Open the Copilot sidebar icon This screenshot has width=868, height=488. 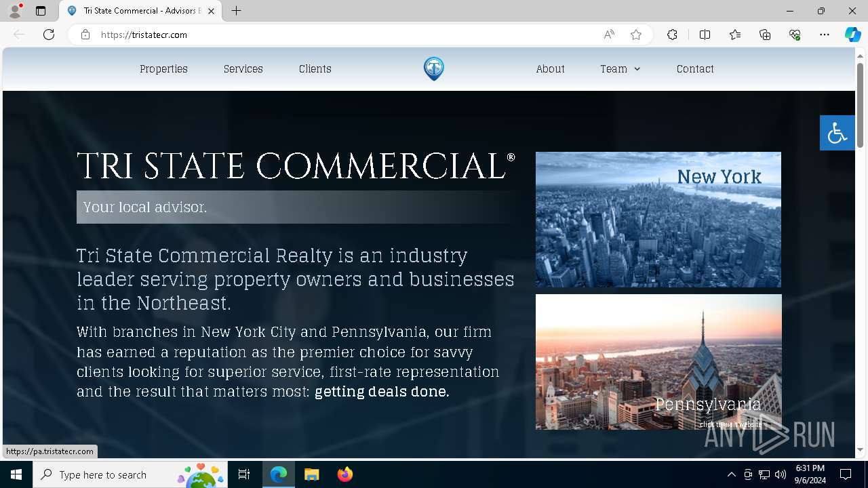[852, 35]
